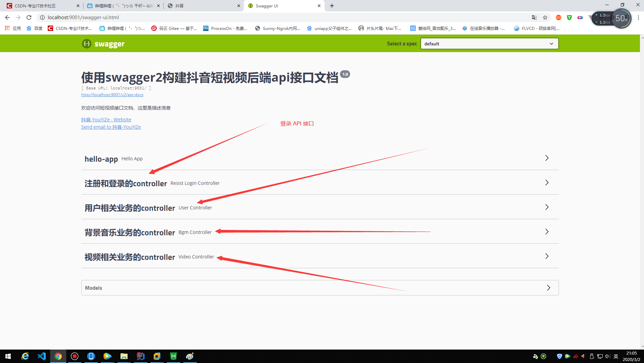
Task: Switch to the 抖音 browser tab
Action: tap(204, 6)
